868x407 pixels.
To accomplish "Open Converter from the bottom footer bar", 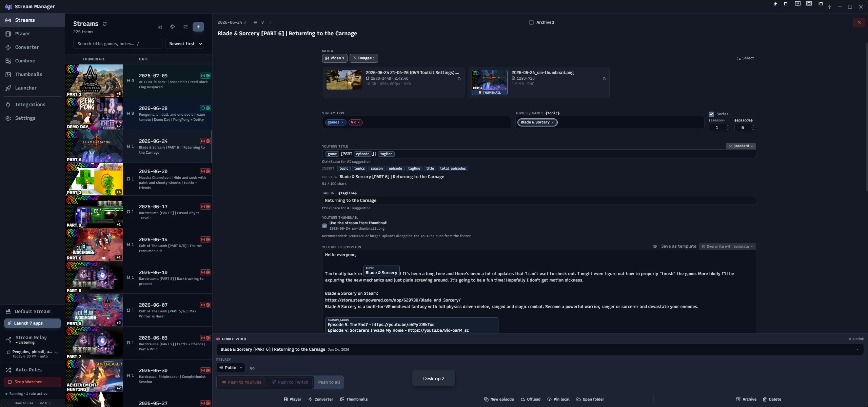I will 321,400.
